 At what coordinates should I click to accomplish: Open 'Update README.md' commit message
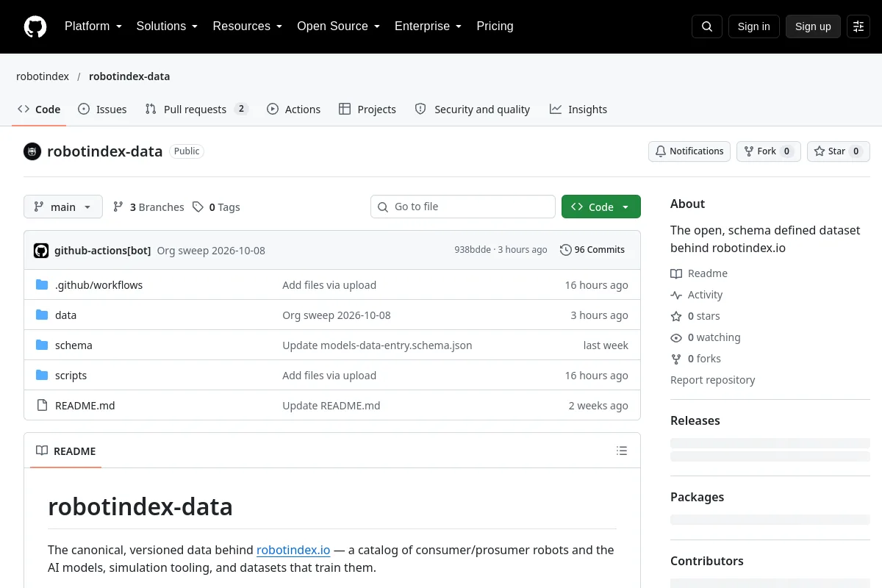coord(331,406)
